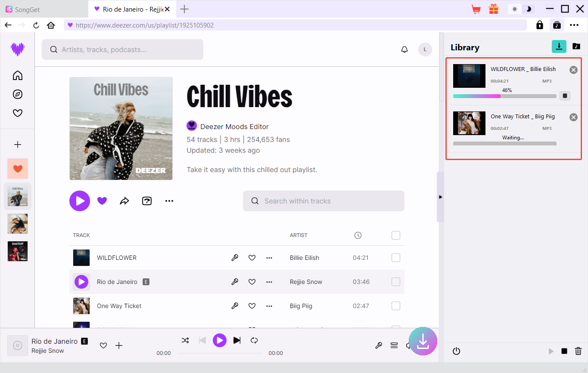
Task: Tick the select-all tracks header checkbox
Action: pyautogui.click(x=395, y=235)
